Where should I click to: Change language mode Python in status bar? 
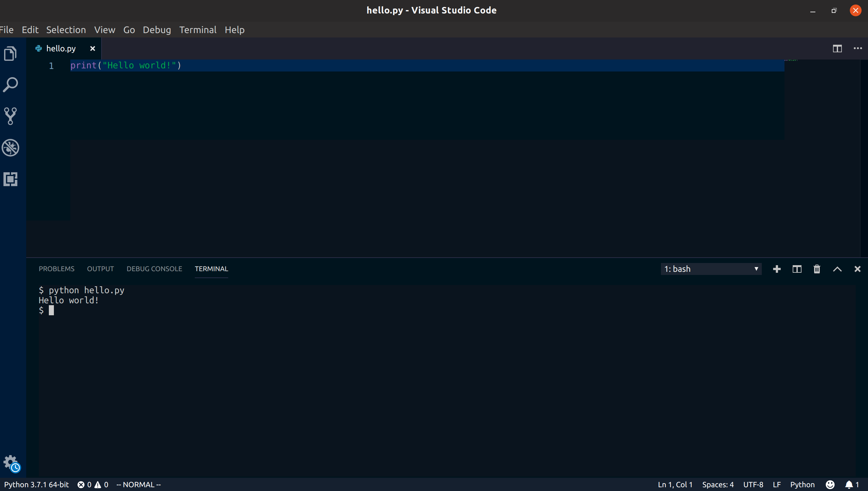(x=802, y=485)
